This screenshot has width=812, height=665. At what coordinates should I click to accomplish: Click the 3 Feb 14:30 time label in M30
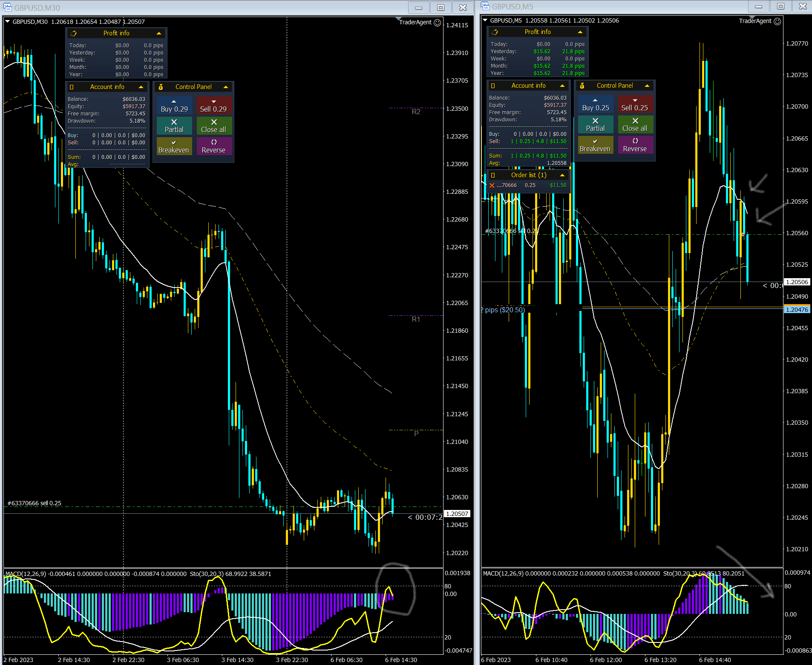point(237,660)
